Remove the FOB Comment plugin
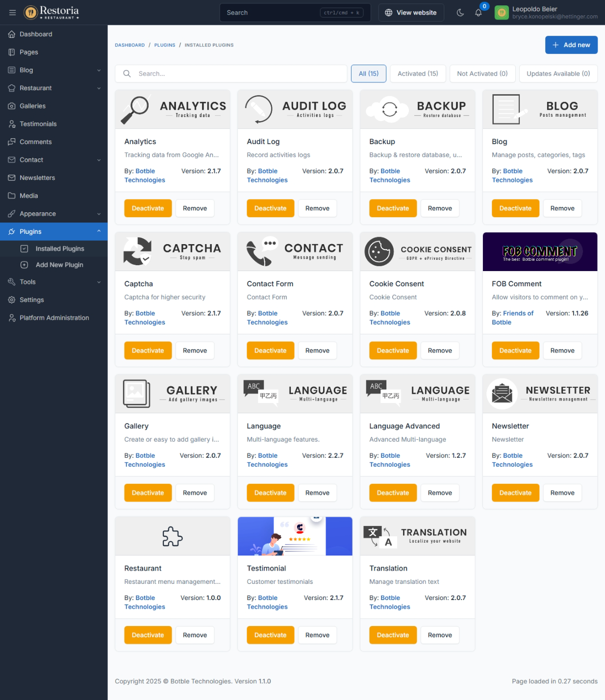Viewport: 605px width, 700px height. [562, 350]
